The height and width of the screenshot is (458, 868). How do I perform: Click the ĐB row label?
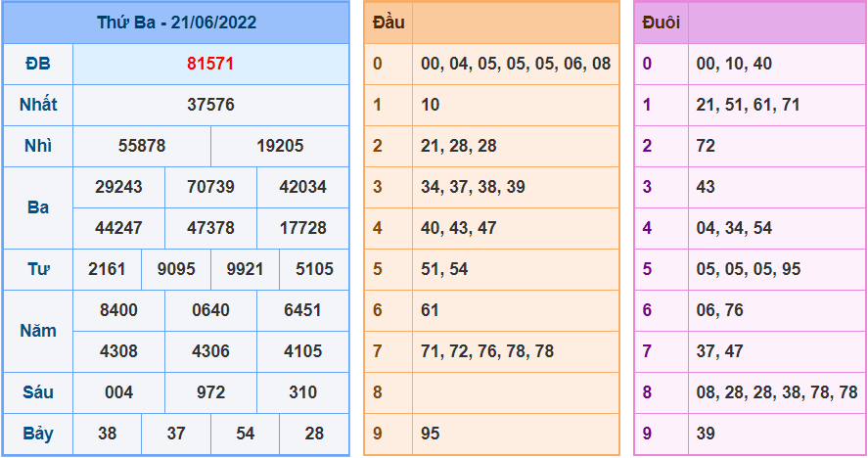(37, 64)
